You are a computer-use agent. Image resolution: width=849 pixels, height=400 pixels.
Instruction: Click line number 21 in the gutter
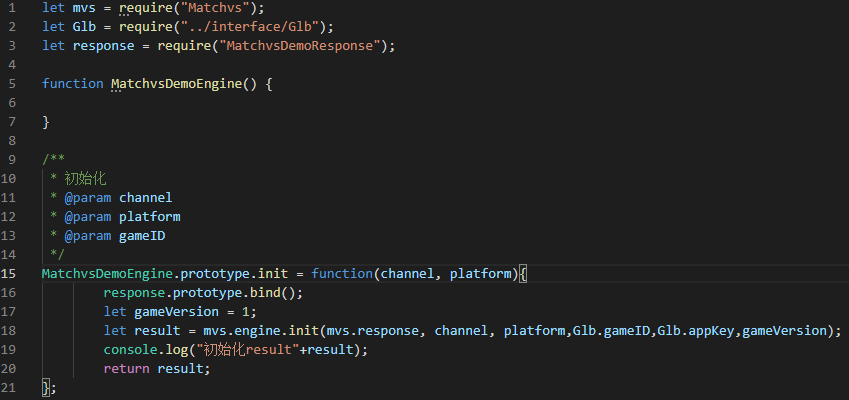[x=9, y=387]
